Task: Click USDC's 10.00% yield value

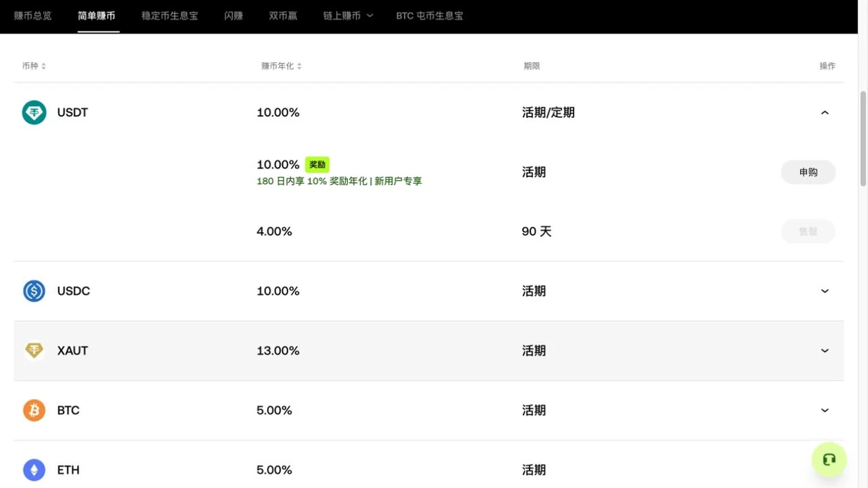Action: click(278, 291)
